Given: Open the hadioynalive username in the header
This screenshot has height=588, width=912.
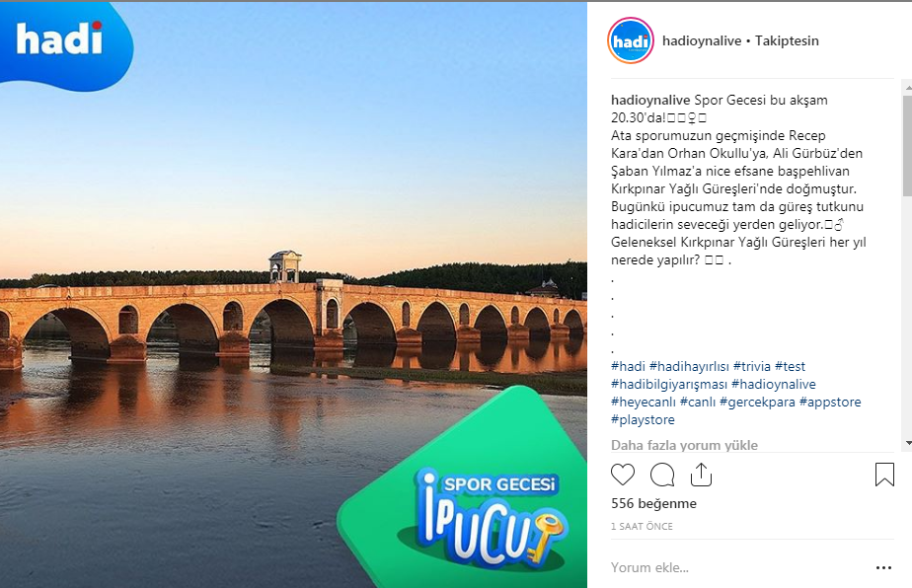Looking at the screenshot, I should (702, 40).
